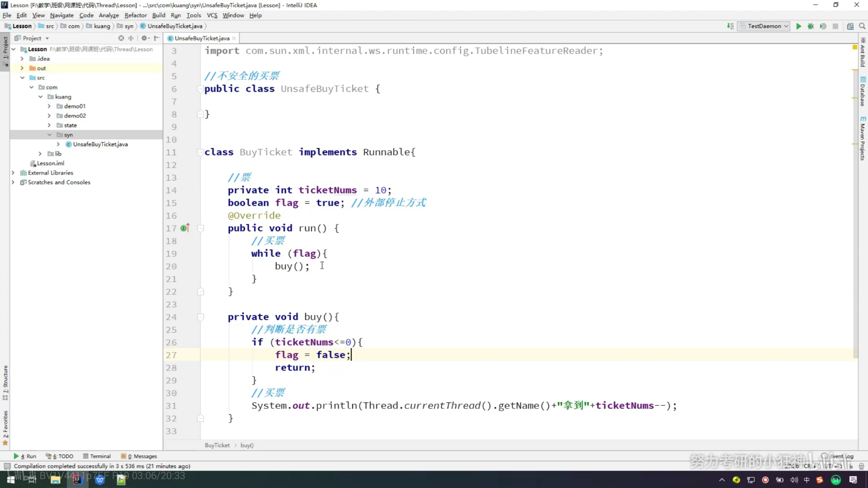Hide the Project tool window icon
868x488 pixels.
click(157, 38)
